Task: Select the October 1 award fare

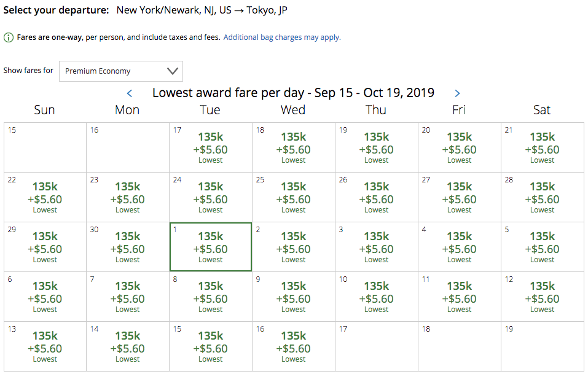Action: click(x=211, y=247)
